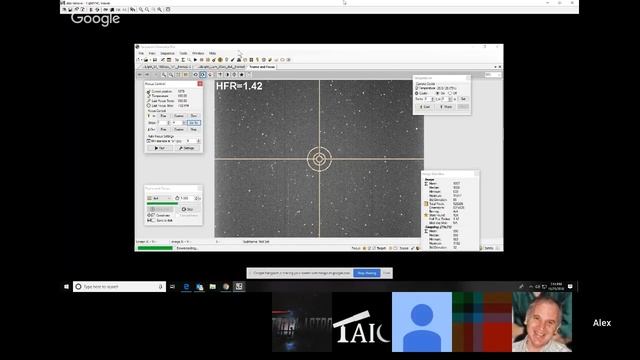Click the Stop button in Focus Control
Screen dimensions: 640x360
pos(193,129)
